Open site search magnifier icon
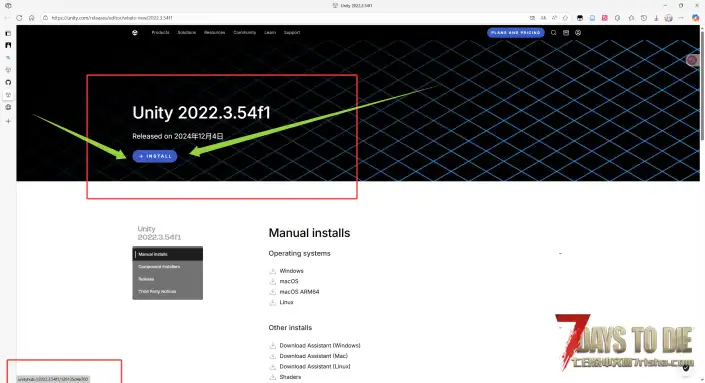Screen dimensions: 705x383 [x=553, y=32]
